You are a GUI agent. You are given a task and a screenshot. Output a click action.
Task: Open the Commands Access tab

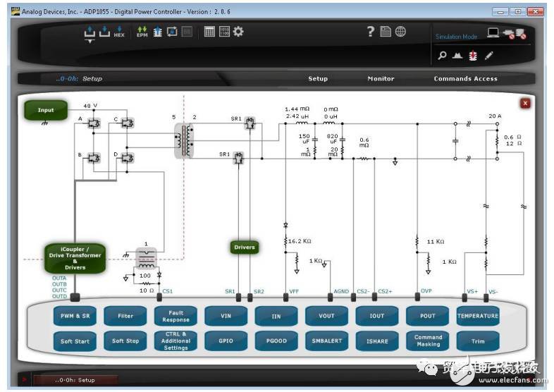465,79
